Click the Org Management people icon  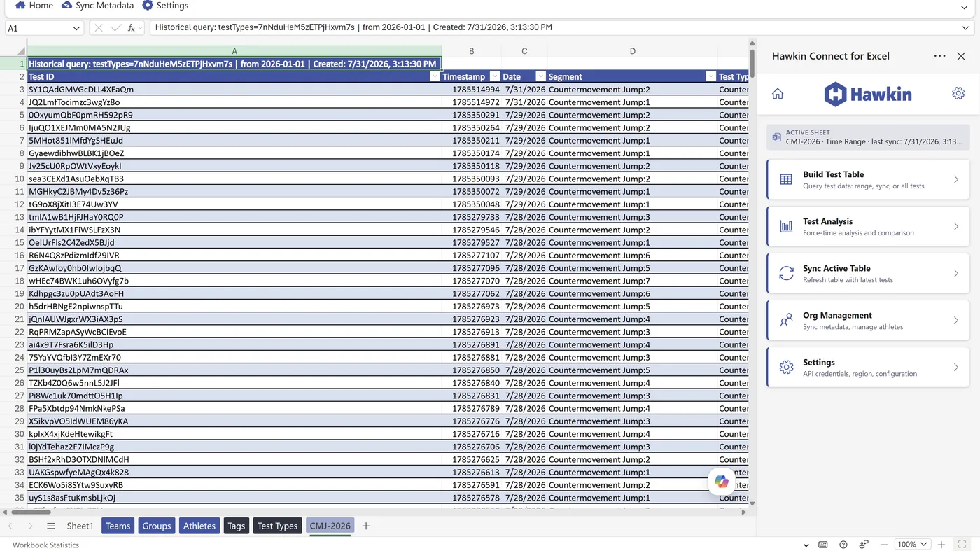click(x=786, y=320)
